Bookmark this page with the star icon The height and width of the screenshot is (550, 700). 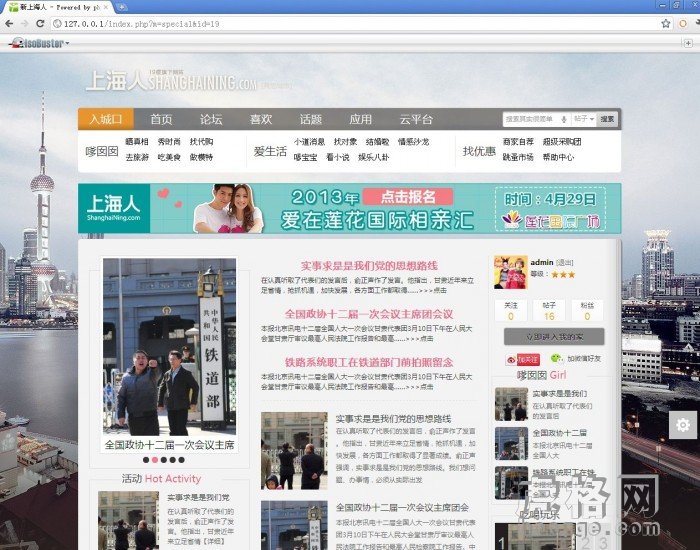pos(665,22)
